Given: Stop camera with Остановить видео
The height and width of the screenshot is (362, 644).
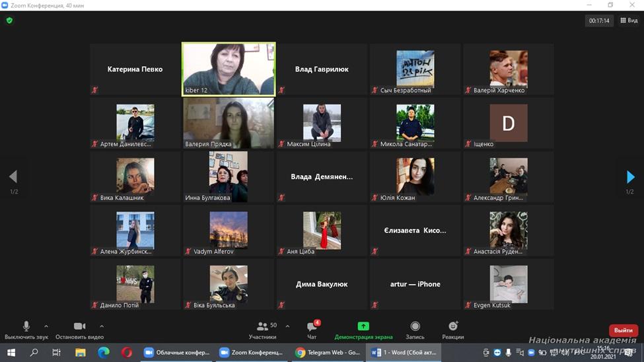Looking at the screenshot, I should (80, 330).
